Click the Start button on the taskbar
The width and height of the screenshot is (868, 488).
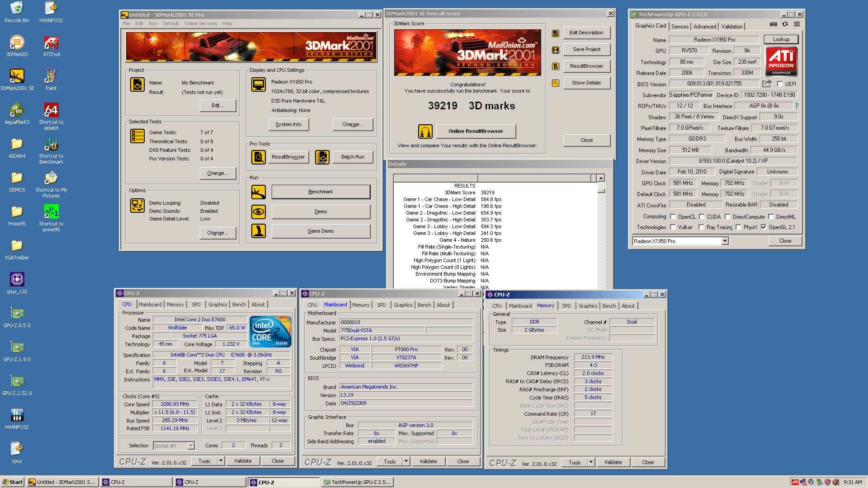point(12,482)
